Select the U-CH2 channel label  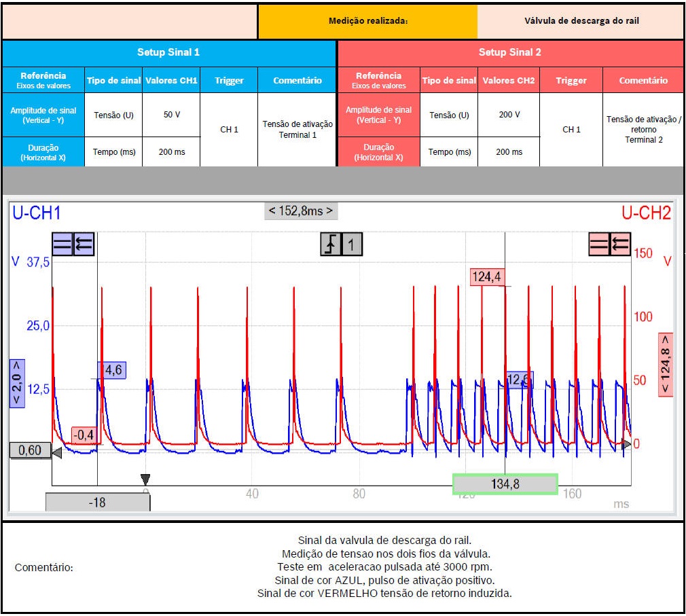click(x=646, y=213)
